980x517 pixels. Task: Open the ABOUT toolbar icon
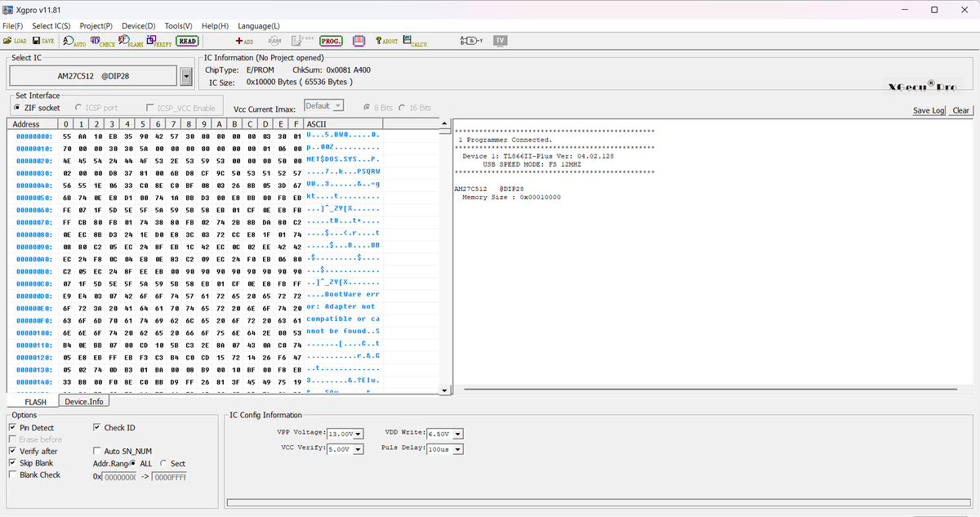click(386, 41)
